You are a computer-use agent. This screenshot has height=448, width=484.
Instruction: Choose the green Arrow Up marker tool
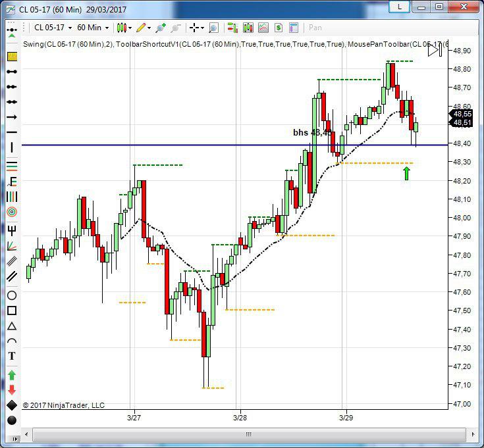click(12, 375)
